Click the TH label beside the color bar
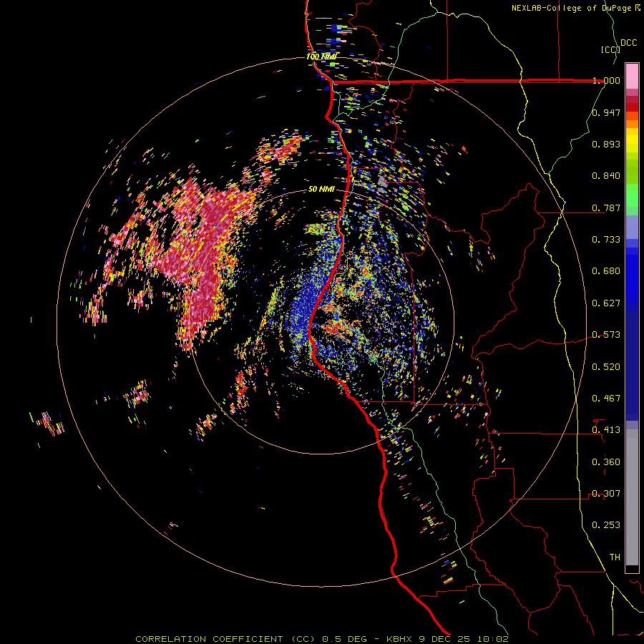 click(x=615, y=557)
